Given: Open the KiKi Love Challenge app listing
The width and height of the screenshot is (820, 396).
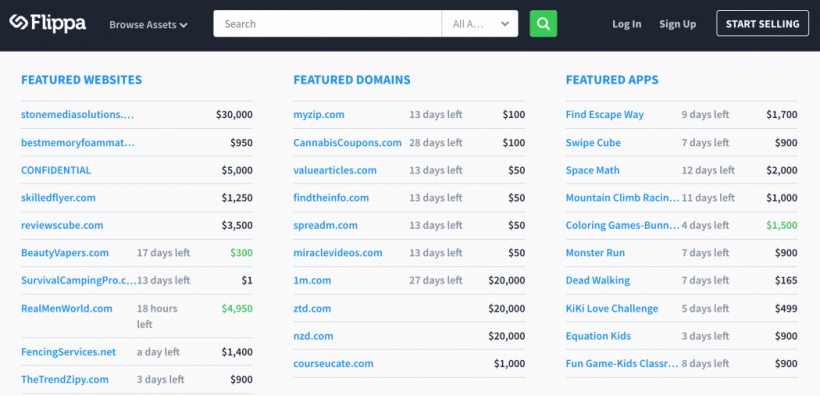Looking at the screenshot, I should pos(612,309).
